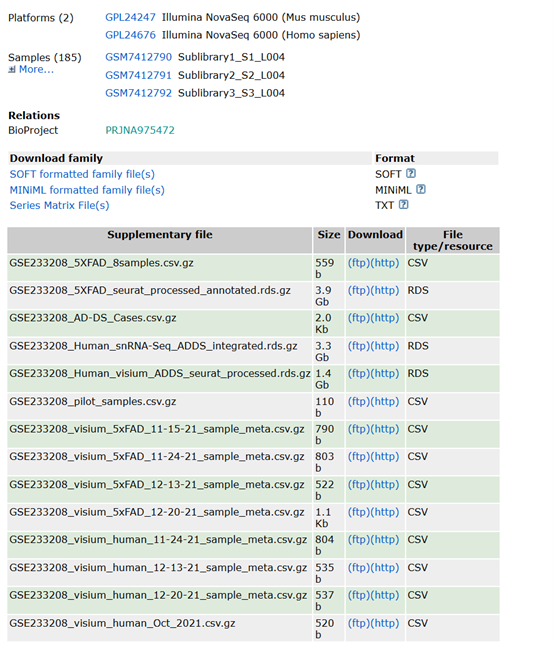This screenshot has width=554, height=645.
Task: Download Human_visium_ADDS_seurat_processed.rds.gz via ftp
Action: tap(359, 374)
